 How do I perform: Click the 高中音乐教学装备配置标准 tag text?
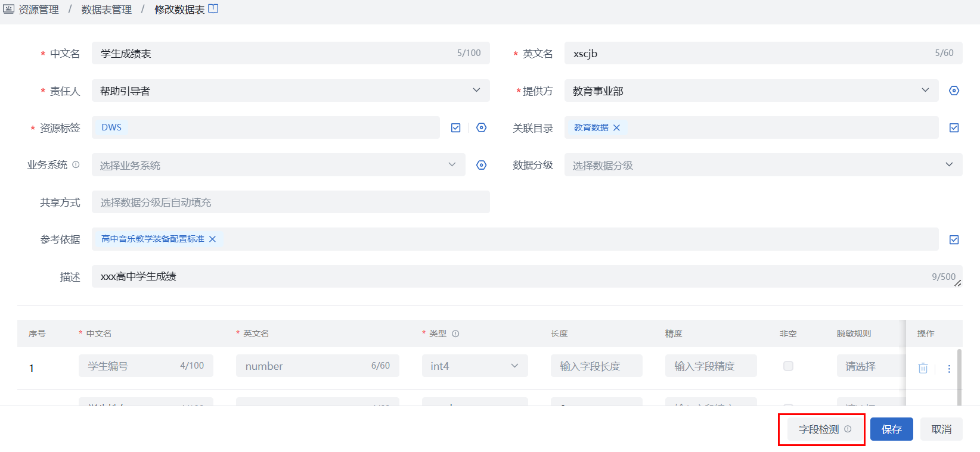[x=153, y=239]
